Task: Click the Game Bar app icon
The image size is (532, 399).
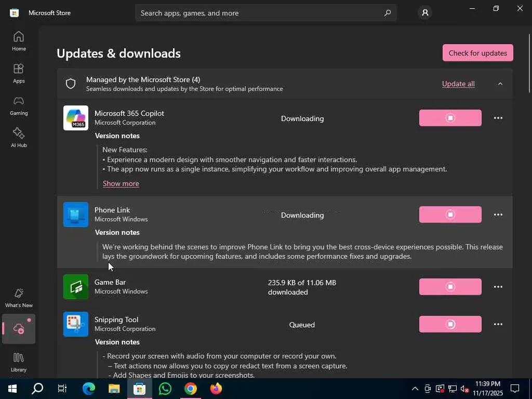Action: [x=76, y=287]
